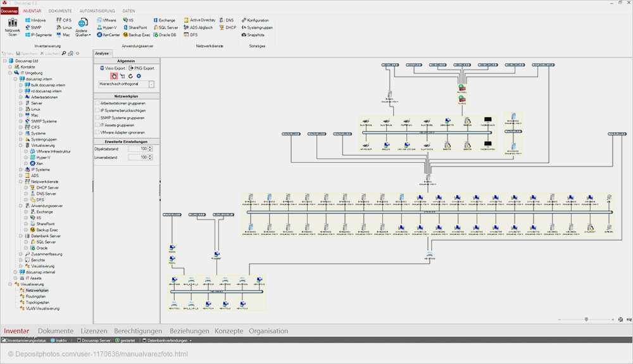Click the refresh diagram icon
The height and width of the screenshot is (364, 633).
(130, 76)
